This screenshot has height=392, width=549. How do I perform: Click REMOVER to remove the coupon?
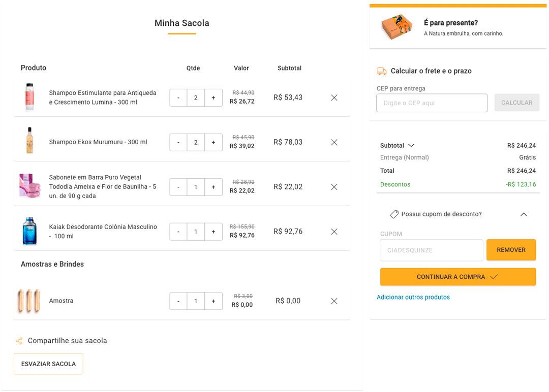(x=511, y=250)
